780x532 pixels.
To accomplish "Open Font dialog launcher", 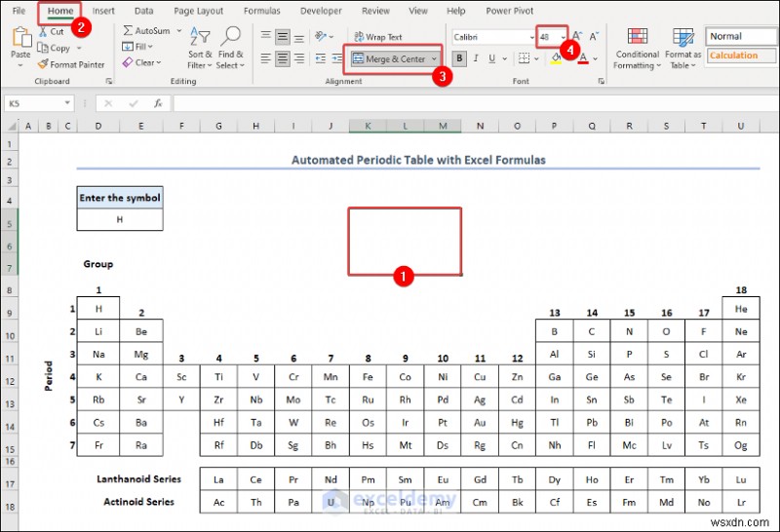I will coord(601,81).
